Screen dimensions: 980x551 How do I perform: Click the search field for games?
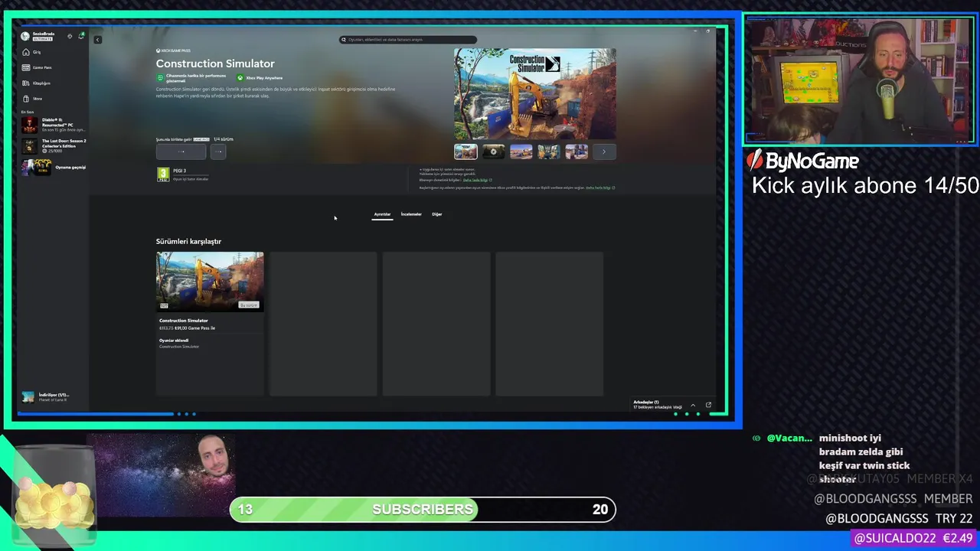(x=407, y=40)
